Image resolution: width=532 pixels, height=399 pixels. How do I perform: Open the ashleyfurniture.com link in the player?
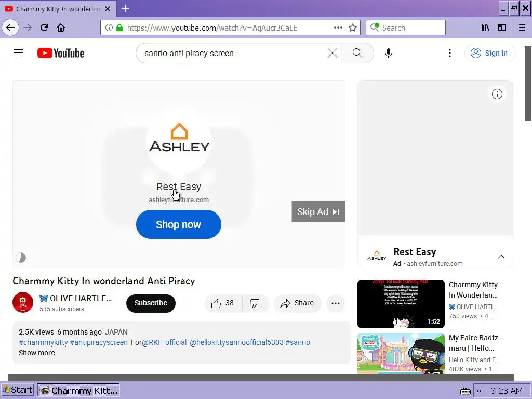pyautogui.click(x=179, y=200)
